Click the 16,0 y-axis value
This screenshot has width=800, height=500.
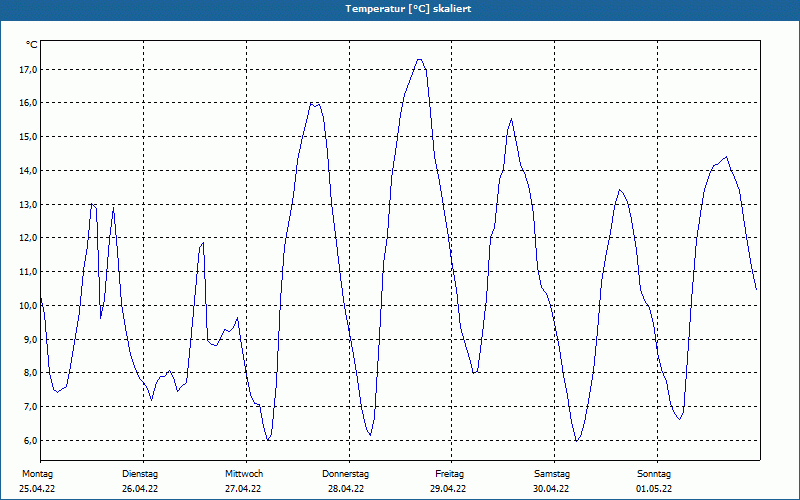28,103
